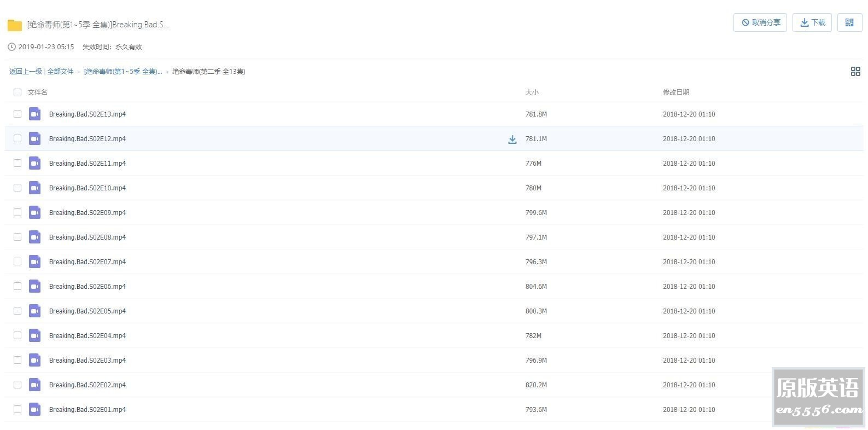
Task: Open file Breaking.Bad.S02E08.mp4
Action: [x=88, y=237]
